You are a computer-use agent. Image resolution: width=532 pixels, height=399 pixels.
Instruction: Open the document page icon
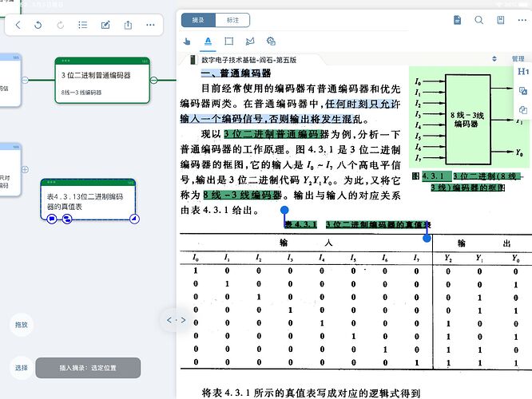pyautogui.click(x=458, y=20)
